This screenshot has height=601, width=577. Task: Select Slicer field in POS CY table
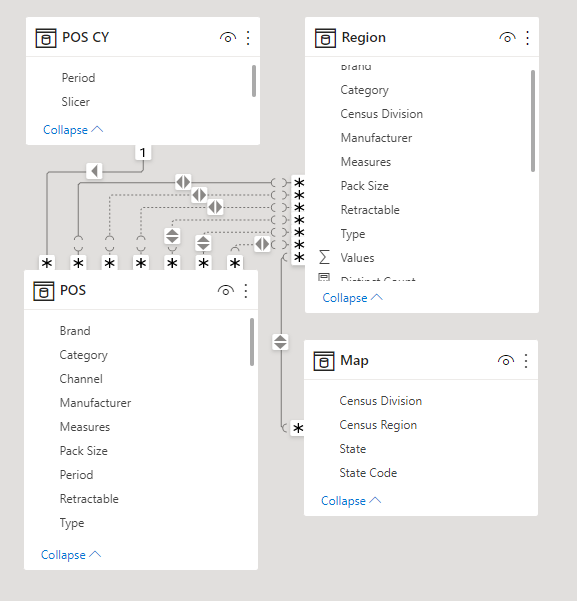tap(76, 102)
